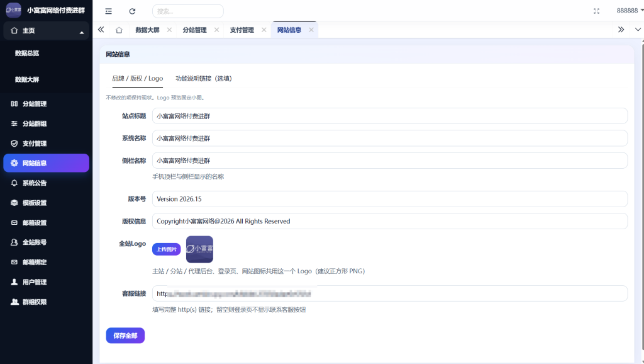Click the 分站管理 sidebar icon
The height and width of the screenshot is (364, 644).
pyautogui.click(x=14, y=104)
